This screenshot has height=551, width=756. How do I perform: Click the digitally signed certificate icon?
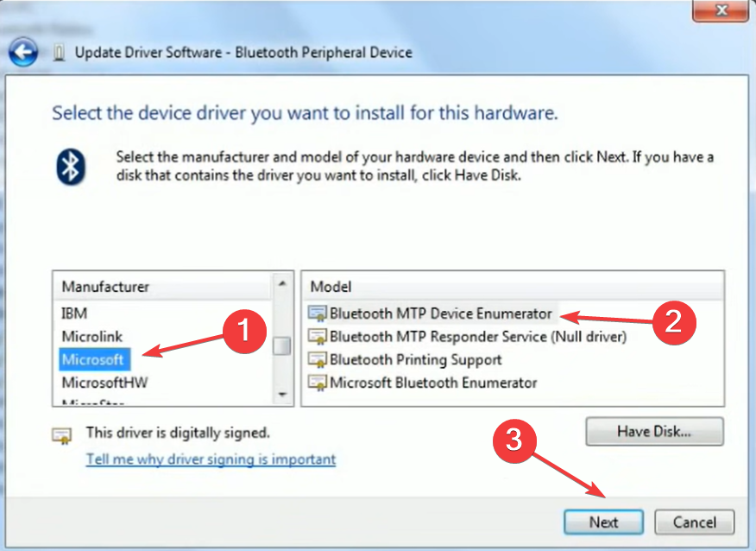(62, 435)
